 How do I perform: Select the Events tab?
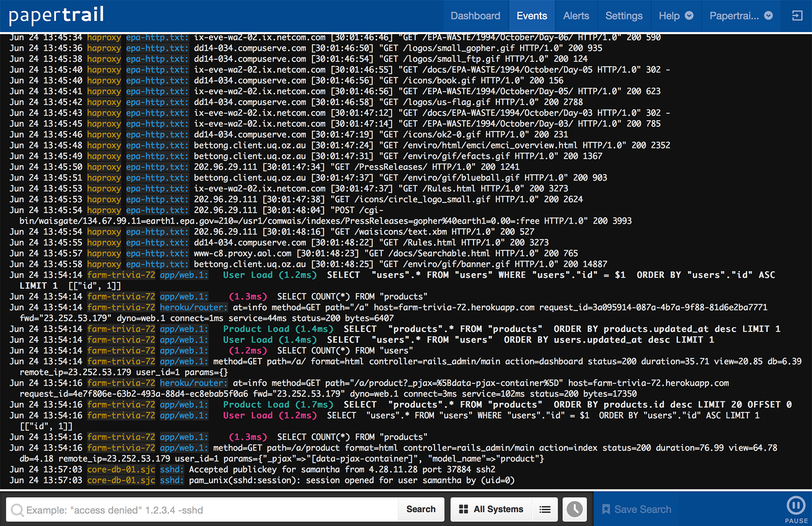click(x=531, y=16)
